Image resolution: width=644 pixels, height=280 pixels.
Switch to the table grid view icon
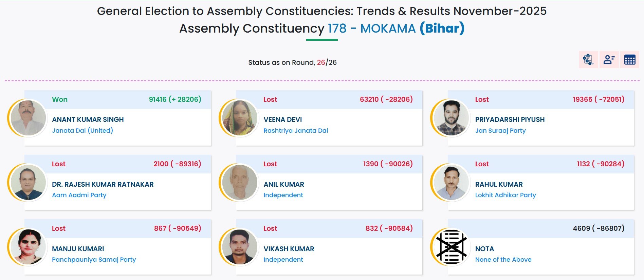point(630,60)
